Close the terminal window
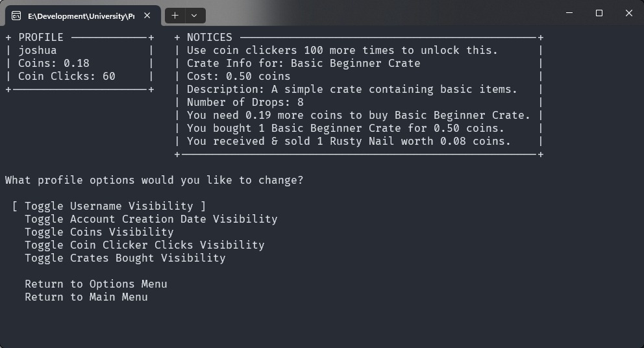 (628, 13)
